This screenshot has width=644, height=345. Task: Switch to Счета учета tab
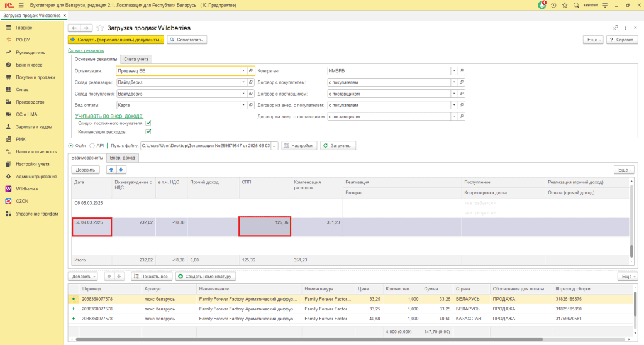click(x=136, y=59)
